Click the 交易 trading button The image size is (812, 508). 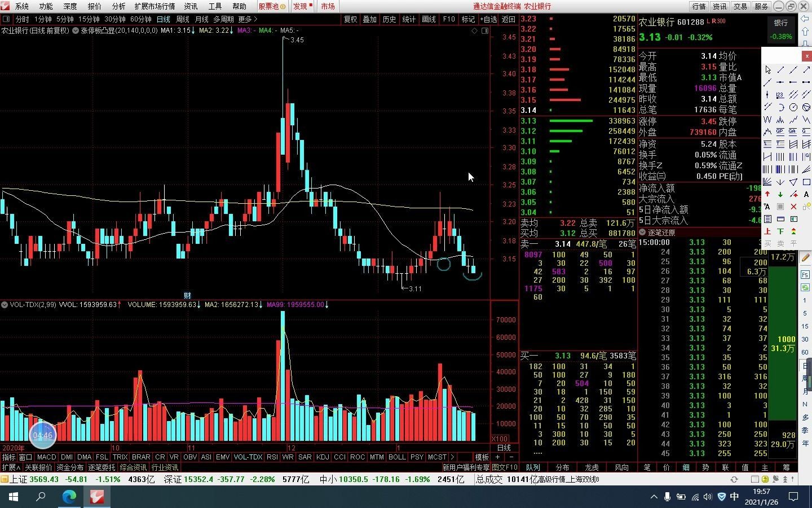click(740, 6)
